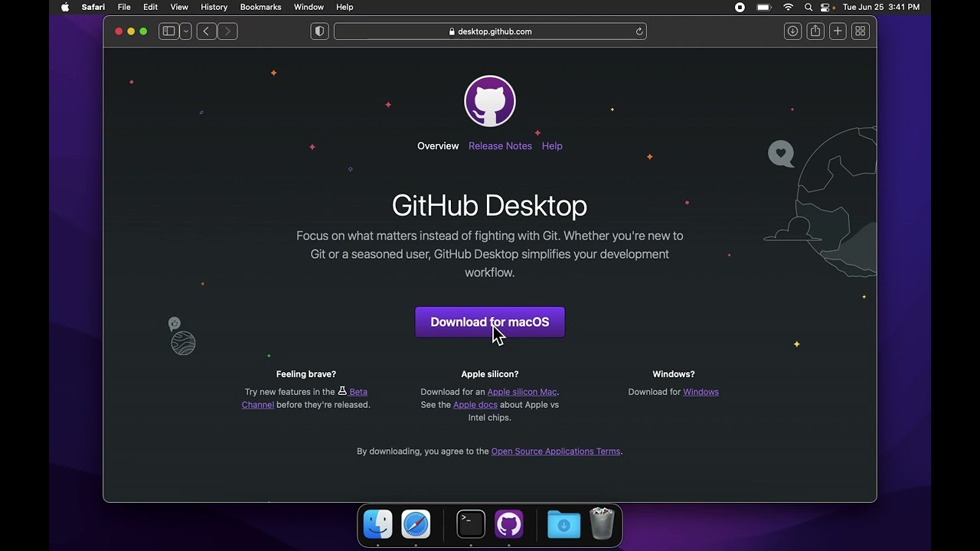The height and width of the screenshot is (551, 980).
Task: Click the GitHub Desktop heading
Action: (489, 205)
